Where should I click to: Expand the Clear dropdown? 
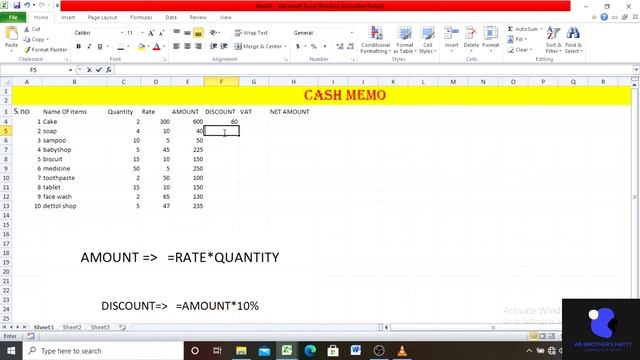coord(531,49)
